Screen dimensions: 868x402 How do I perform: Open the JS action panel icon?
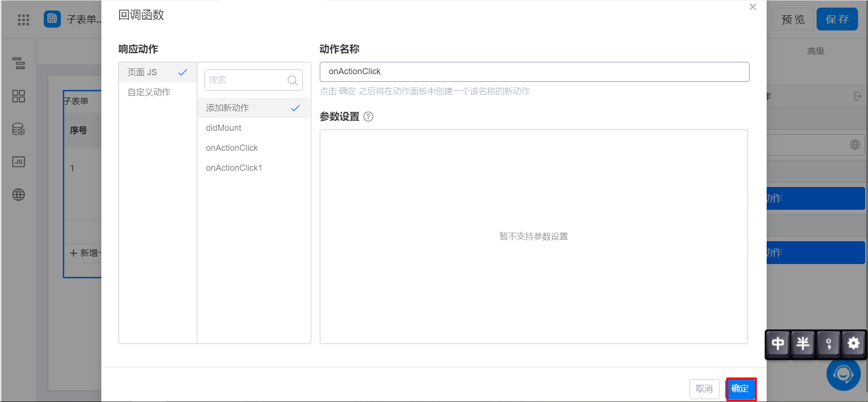pyautogui.click(x=19, y=162)
